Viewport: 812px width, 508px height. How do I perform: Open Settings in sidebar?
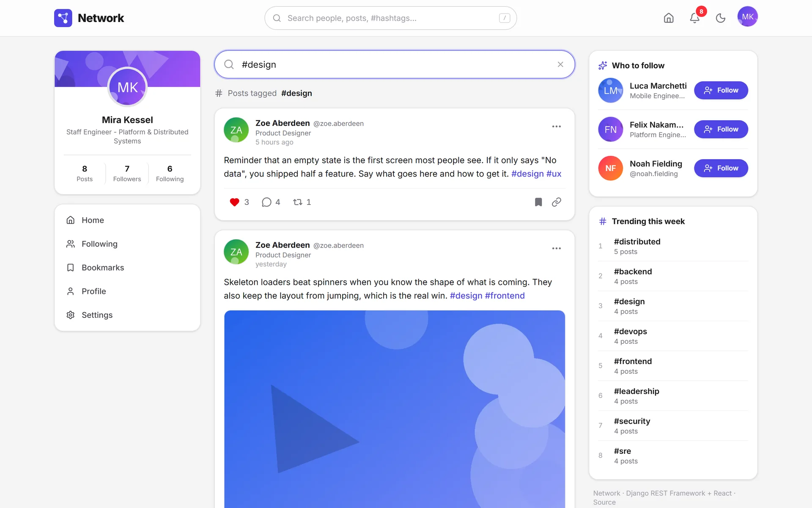(x=127, y=315)
